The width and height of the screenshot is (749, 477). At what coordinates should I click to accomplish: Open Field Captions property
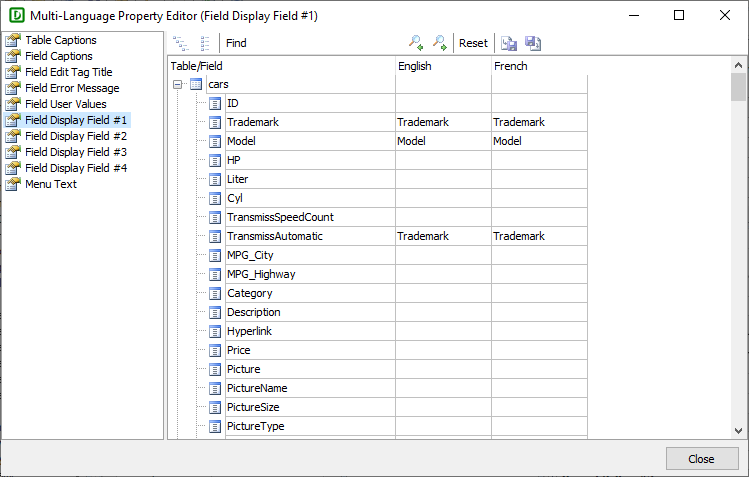[59, 56]
